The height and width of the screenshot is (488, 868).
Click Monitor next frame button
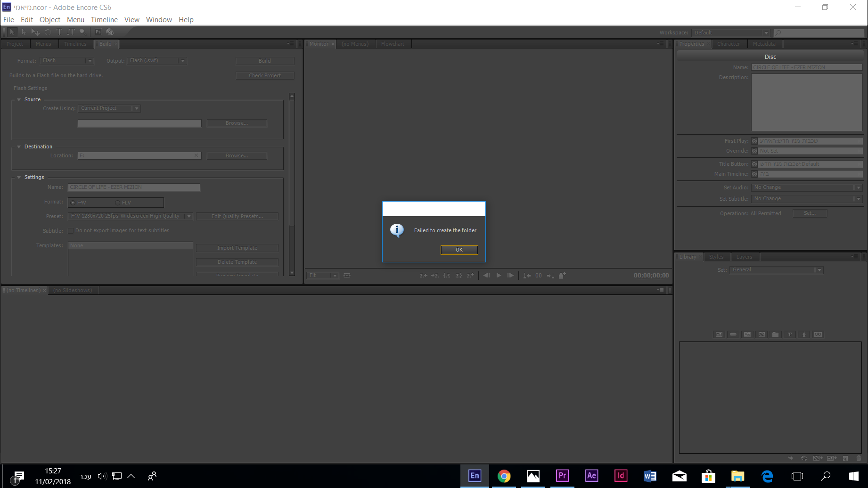[510, 276]
